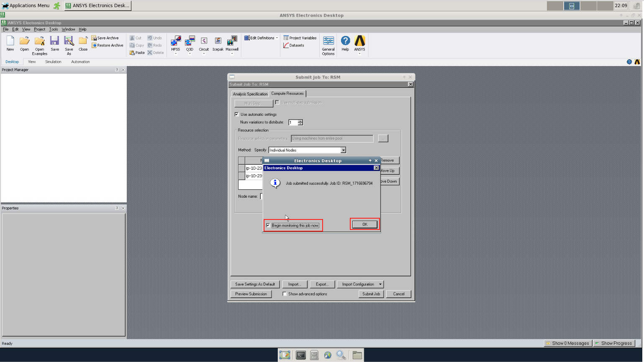Close the project using the Close icon
Image resolution: width=644 pixels, height=362 pixels.
click(83, 41)
